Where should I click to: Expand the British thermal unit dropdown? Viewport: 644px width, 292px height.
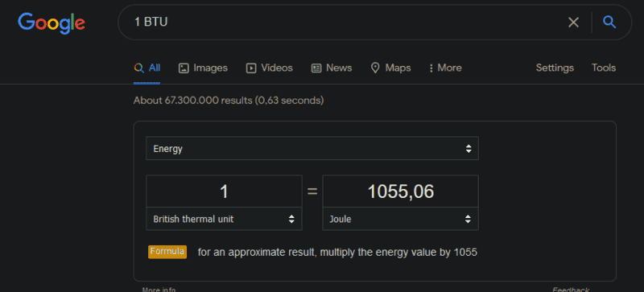pos(224,219)
